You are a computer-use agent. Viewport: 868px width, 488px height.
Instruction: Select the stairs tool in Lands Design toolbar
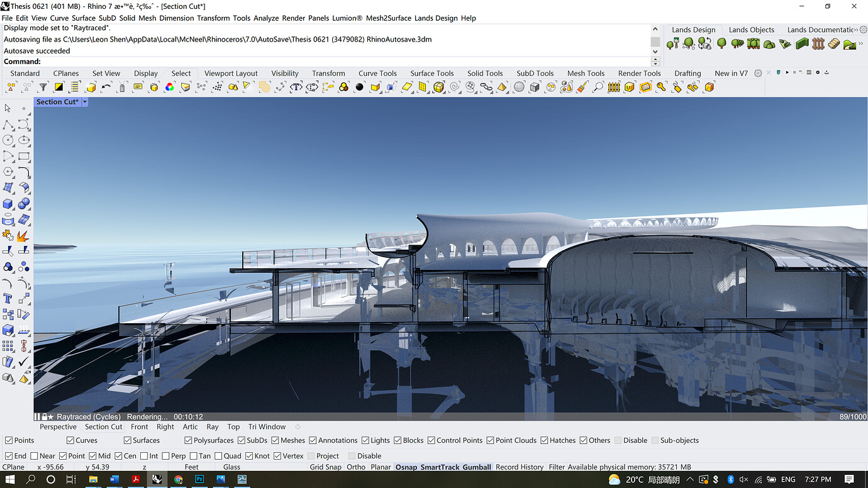[834, 44]
